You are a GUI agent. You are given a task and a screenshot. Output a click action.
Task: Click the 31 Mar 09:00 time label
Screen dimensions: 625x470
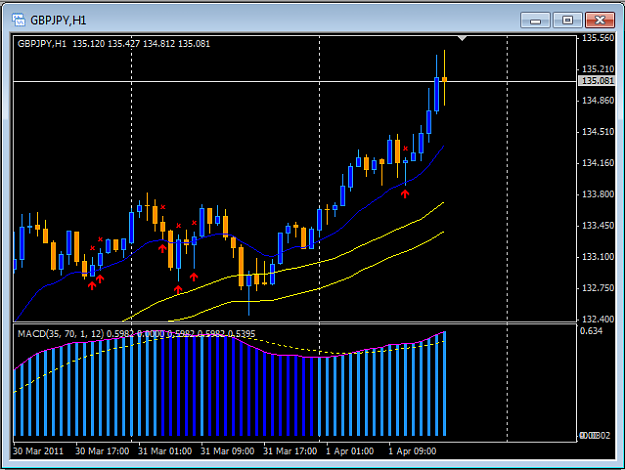click(x=227, y=451)
